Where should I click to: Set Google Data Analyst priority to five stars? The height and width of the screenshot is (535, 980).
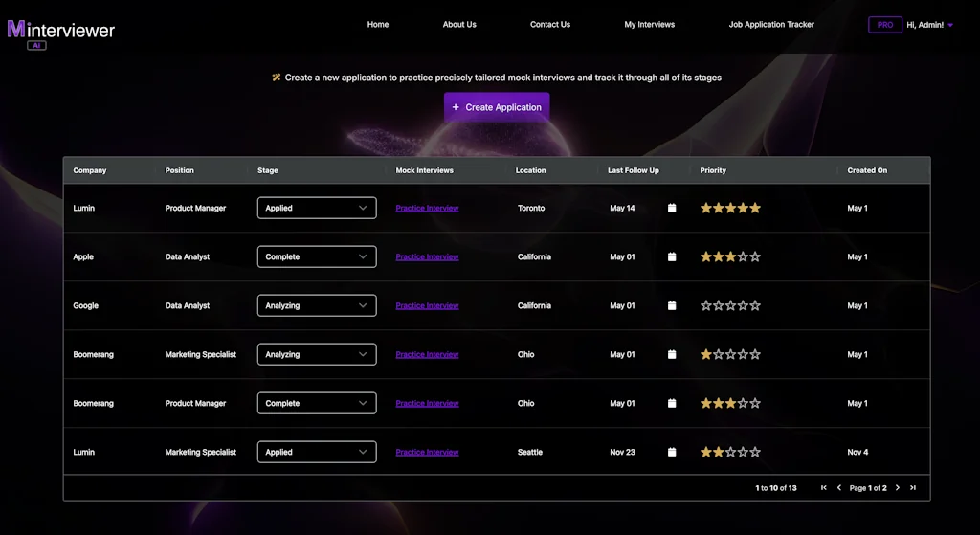coord(755,305)
